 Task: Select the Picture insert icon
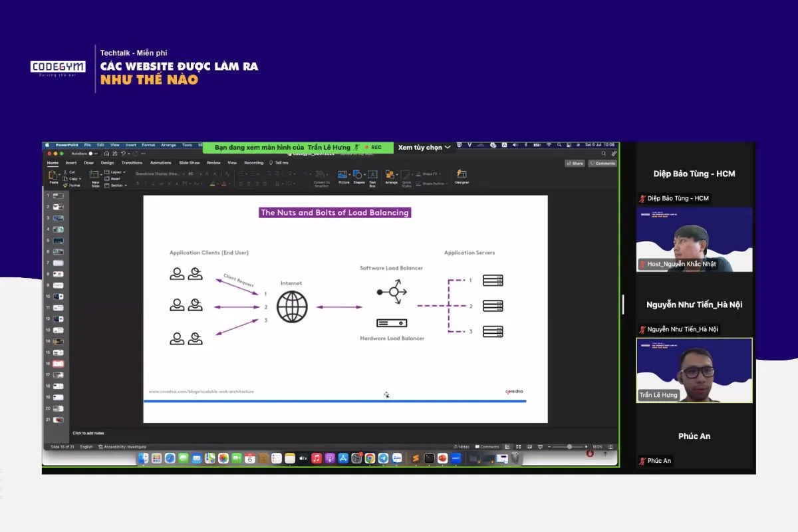343,176
